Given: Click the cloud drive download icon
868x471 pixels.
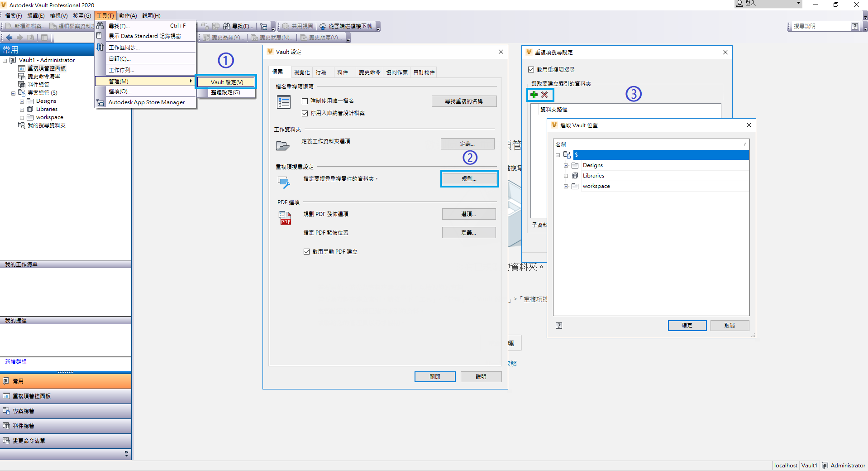Looking at the screenshot, I should pos(323,26).
